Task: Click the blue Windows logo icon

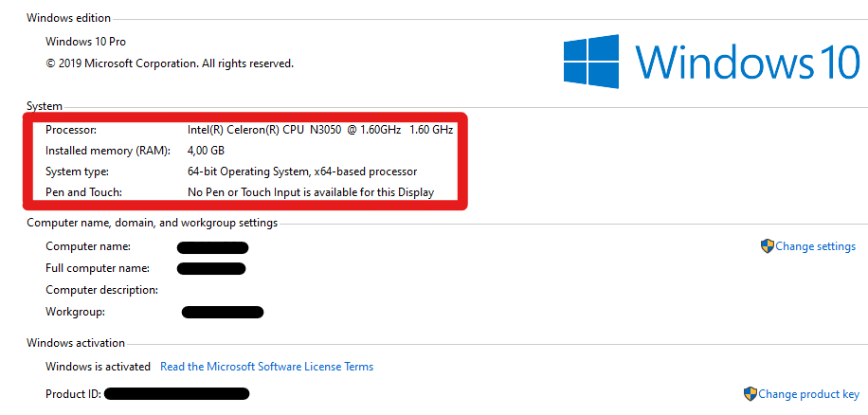Action: (x=592, y=63)
